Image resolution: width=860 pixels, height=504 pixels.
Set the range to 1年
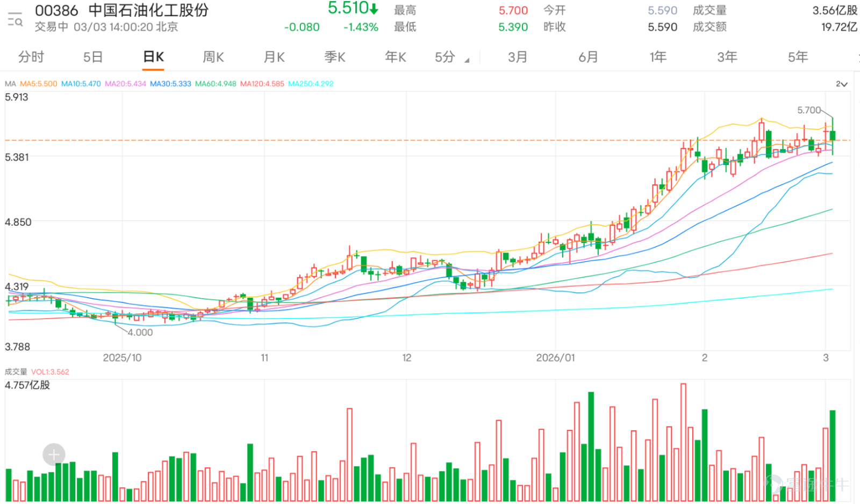pyautogui.click(x=658, y=57)
